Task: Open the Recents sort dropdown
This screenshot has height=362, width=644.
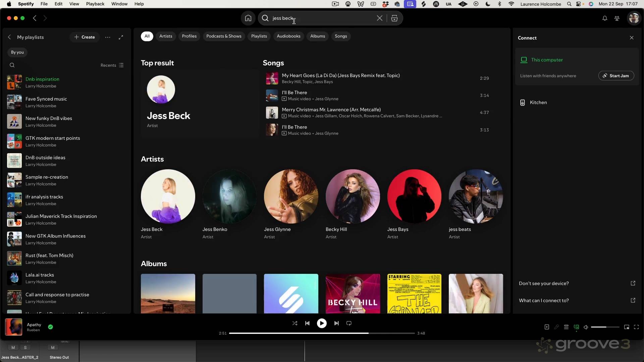Action: [x=112, y=65]
